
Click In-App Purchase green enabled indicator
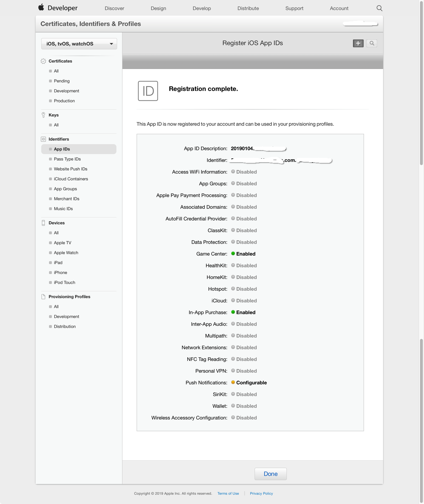233,312
